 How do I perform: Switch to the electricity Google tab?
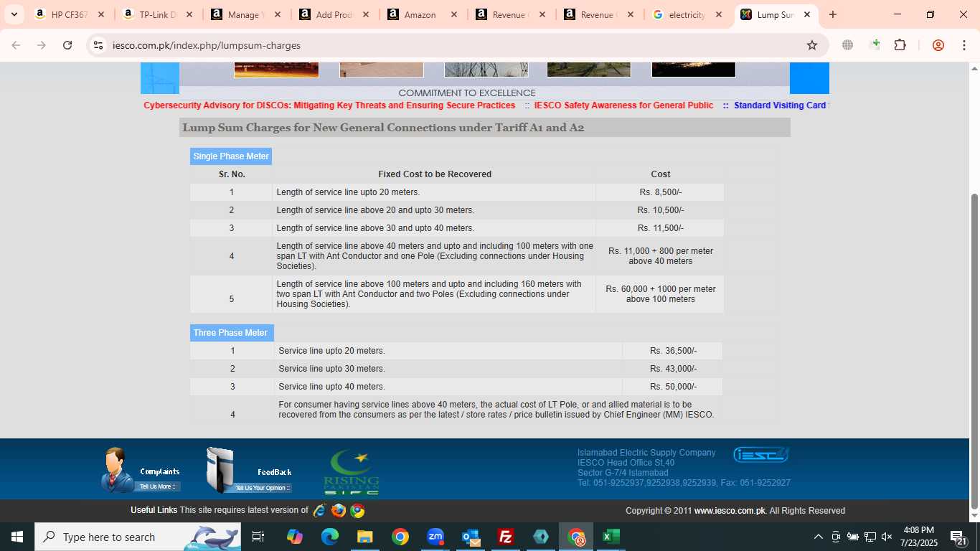[x=687, y=14]
